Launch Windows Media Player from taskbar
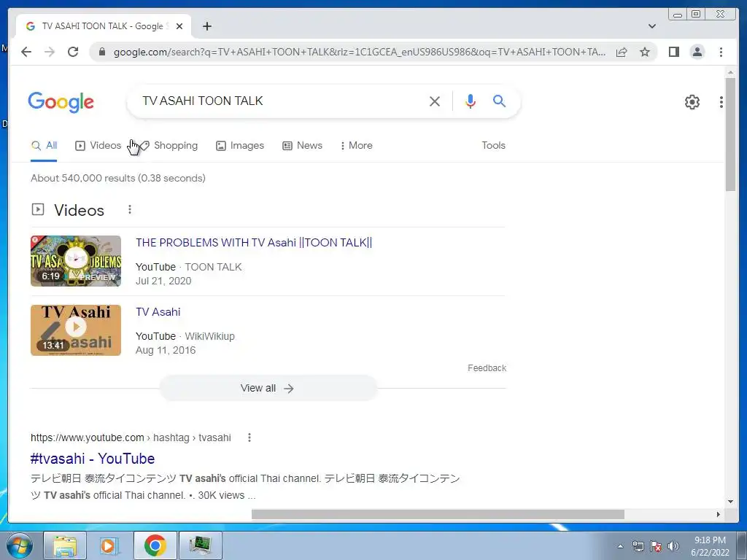747x560 pixels. [109, 545]
